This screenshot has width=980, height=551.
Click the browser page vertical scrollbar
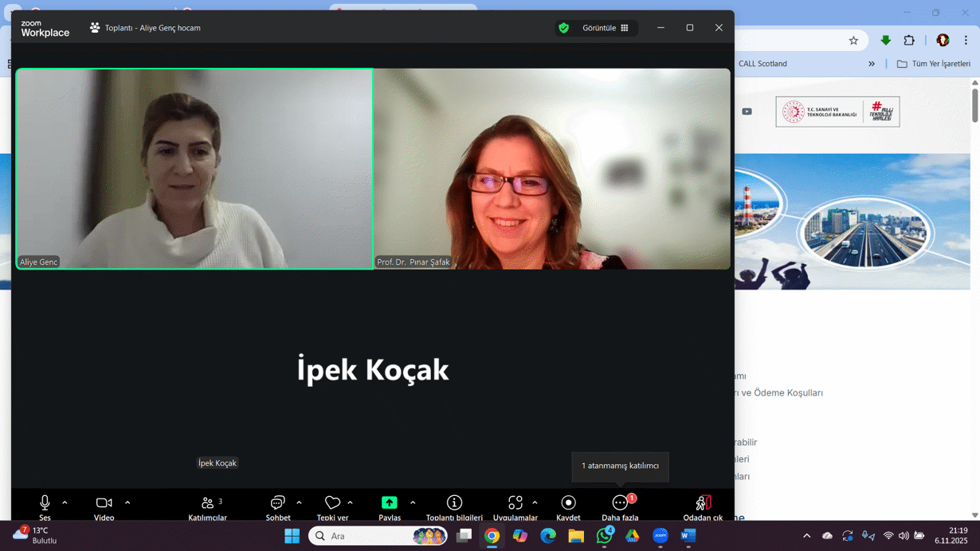point(974,106)
